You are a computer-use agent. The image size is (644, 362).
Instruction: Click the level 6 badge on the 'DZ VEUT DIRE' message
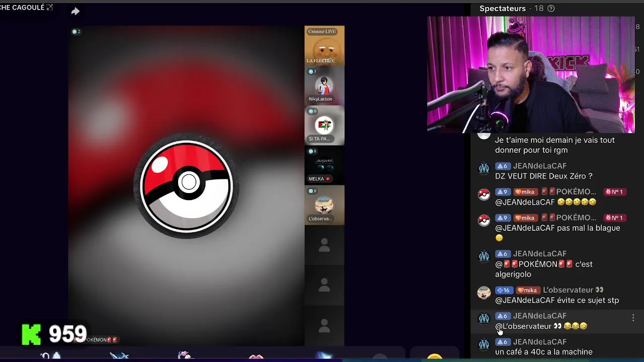[x=503, y=166]
